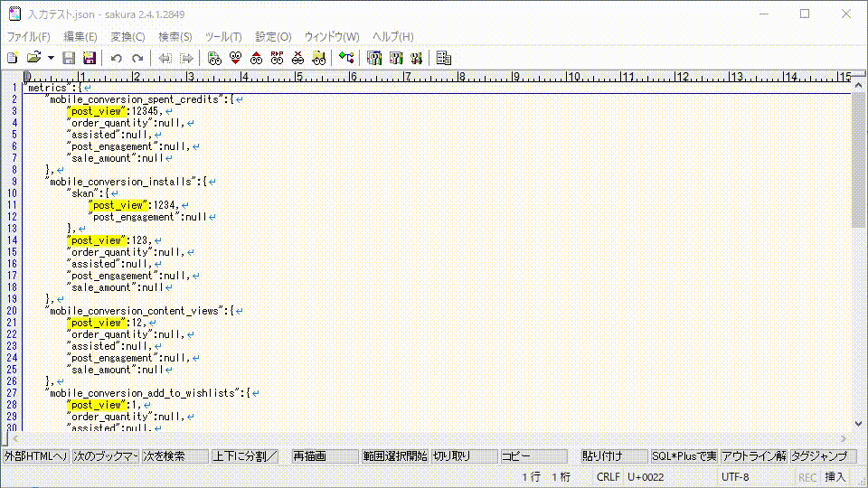This screenshot has height=488, width=868.
Task: Open the 設定(O) menu
Action: (273, 37)
